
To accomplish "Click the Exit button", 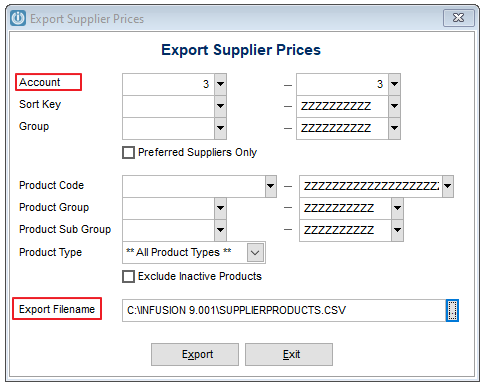I will [289, 354].
